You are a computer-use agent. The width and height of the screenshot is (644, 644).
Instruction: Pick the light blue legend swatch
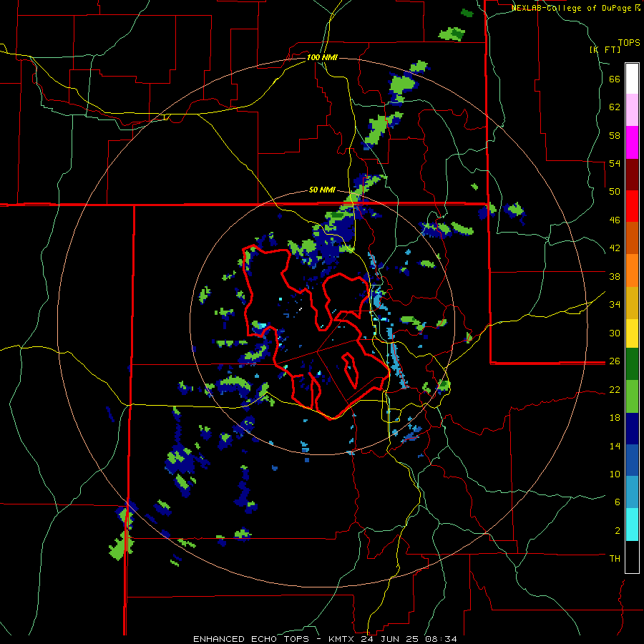(x=632, y=492)
